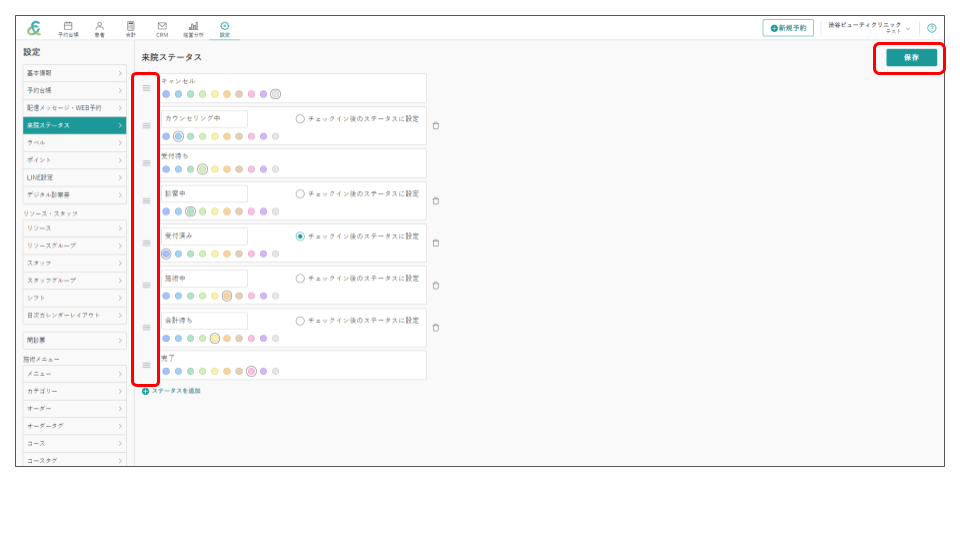Open the 渋谷ビューティクリニック clinic dropdown
This screenshot has height=540, width=960.
click(x=868, y=28)
